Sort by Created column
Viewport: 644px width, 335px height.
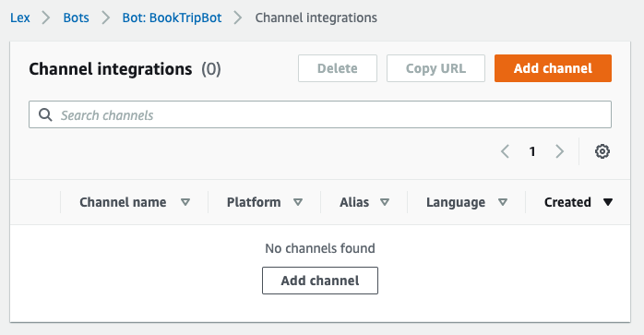(578, 202)
